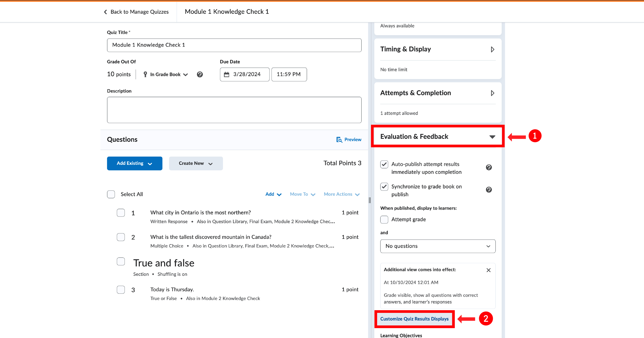Screen dimensions: 644x338
Task: Expand the Timing & Display section
Action: [x=492, y=49]
